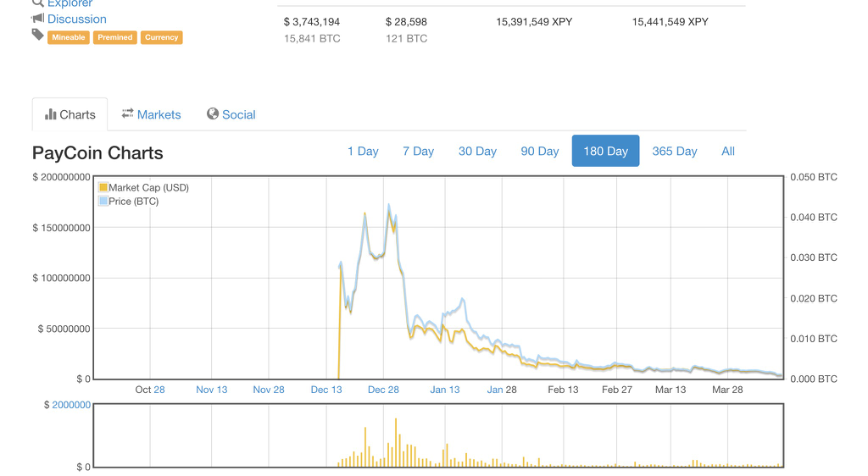Click the 0.000 BTC axis label
This screenshot has height=476, width=868.
pos(814,379)
